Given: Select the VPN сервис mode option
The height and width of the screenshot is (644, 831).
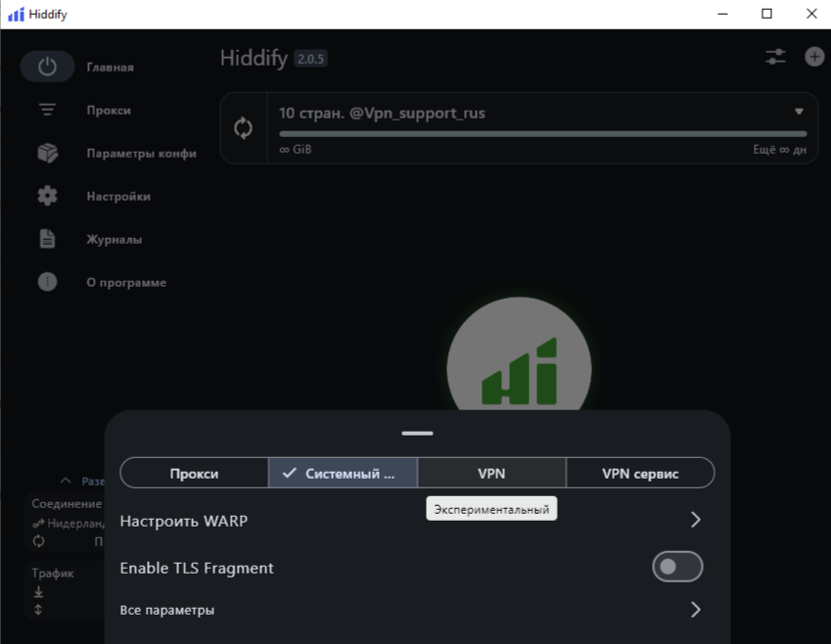Looking at the screenshot, I should [640, 473].
